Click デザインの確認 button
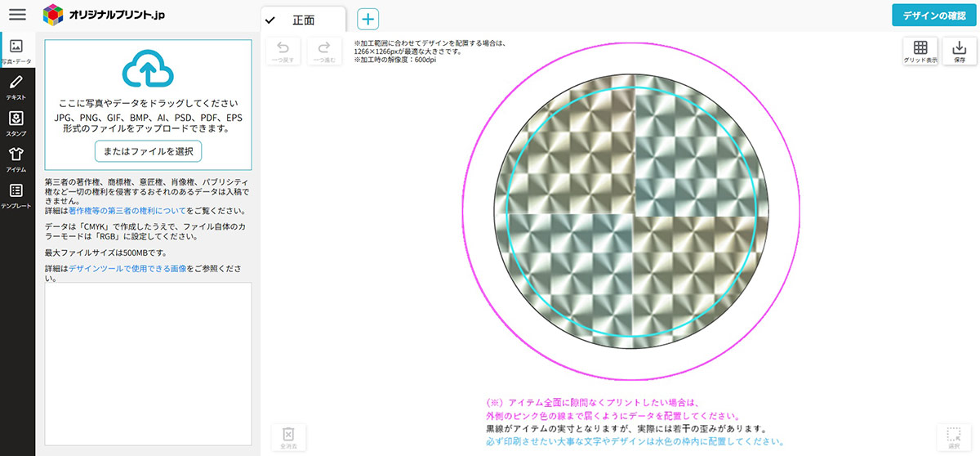Screen dimensions: 980x456 (x=933, y=16)
